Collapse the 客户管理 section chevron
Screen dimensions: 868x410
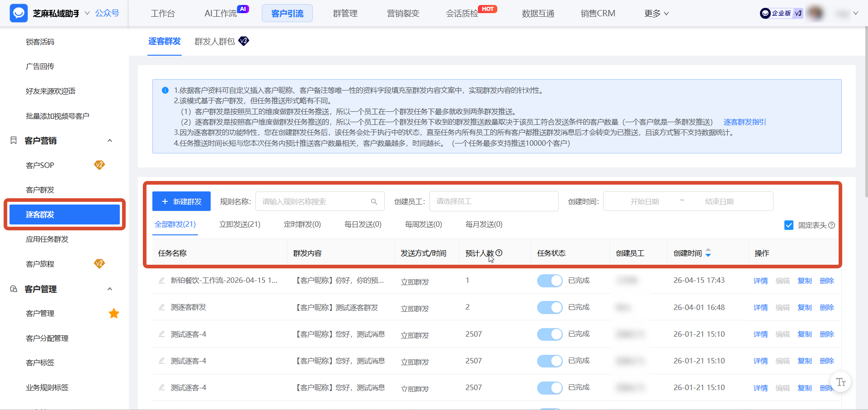110,289
